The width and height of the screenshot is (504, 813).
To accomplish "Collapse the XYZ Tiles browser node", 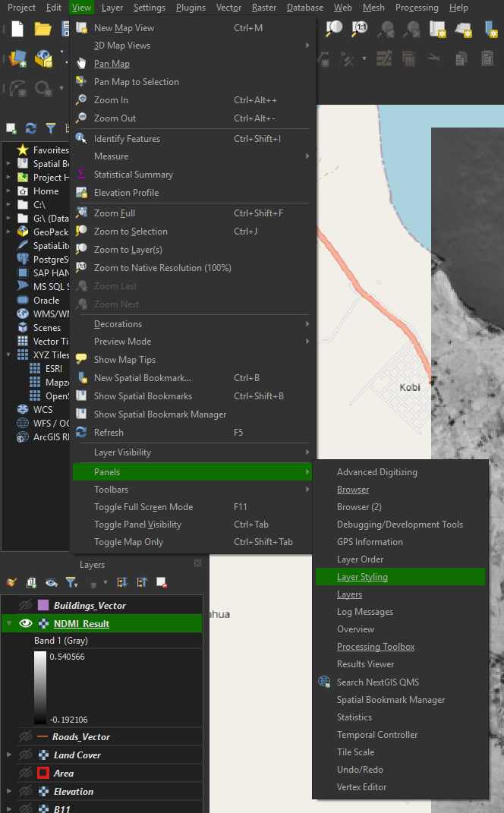I will coord(8,355).
